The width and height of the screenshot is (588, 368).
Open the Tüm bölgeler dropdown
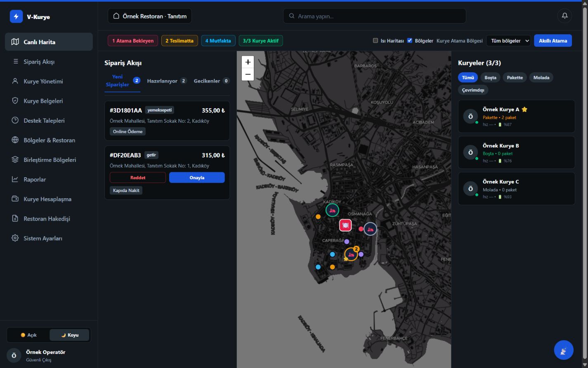(508, 41)
